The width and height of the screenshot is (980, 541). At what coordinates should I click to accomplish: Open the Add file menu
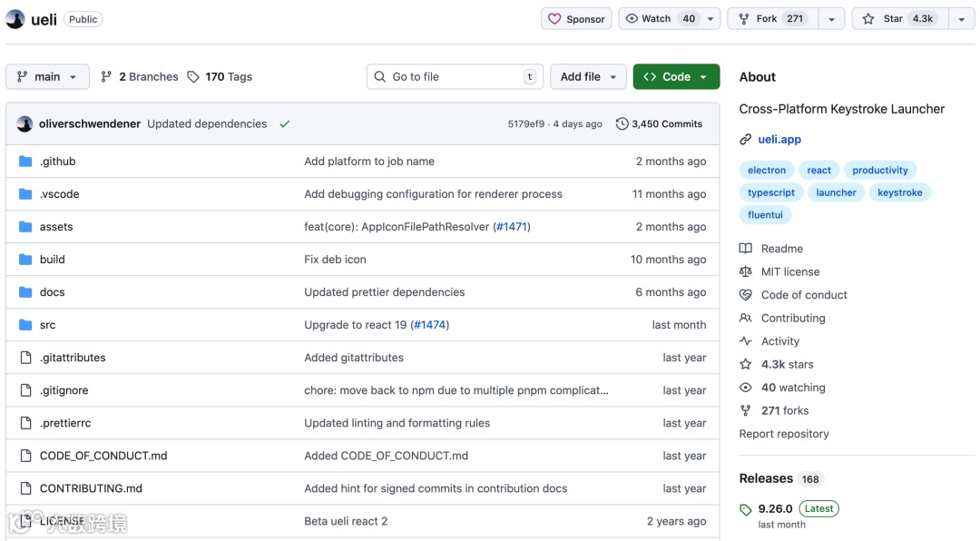(x=588, y=77)
